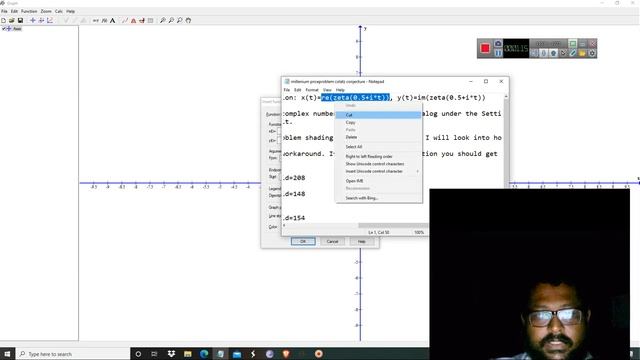
Task: Click Help button in Insert function dialog
Action: 361,242
